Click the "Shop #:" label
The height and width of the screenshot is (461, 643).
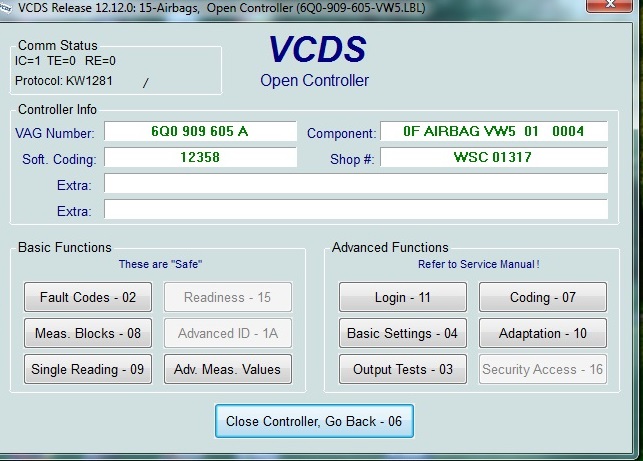coord(352,159)
